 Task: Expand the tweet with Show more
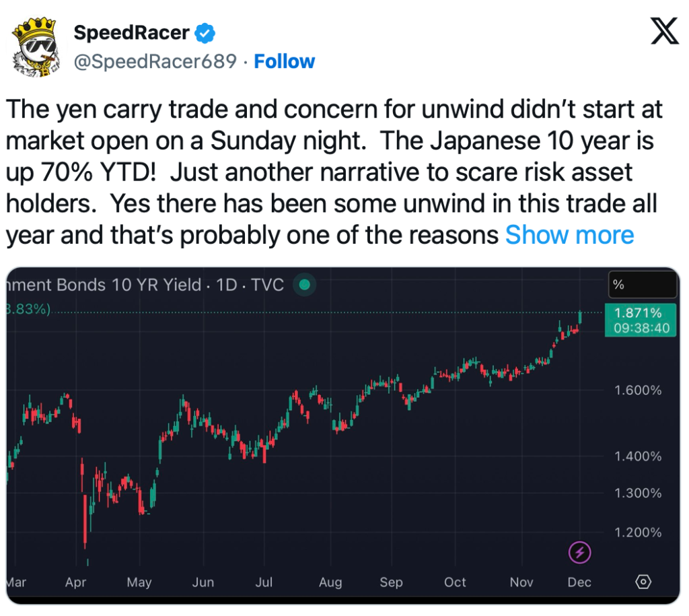click(x=569, y=235)
